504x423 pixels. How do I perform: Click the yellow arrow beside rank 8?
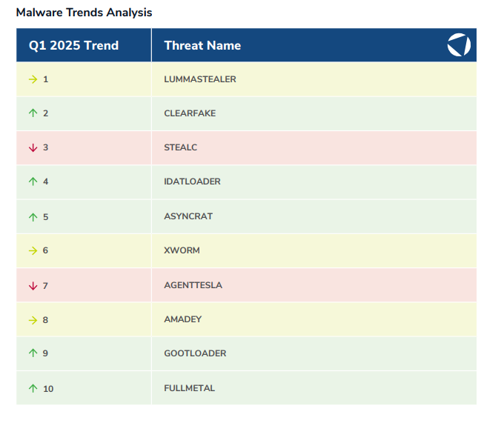tap(33, 319)
